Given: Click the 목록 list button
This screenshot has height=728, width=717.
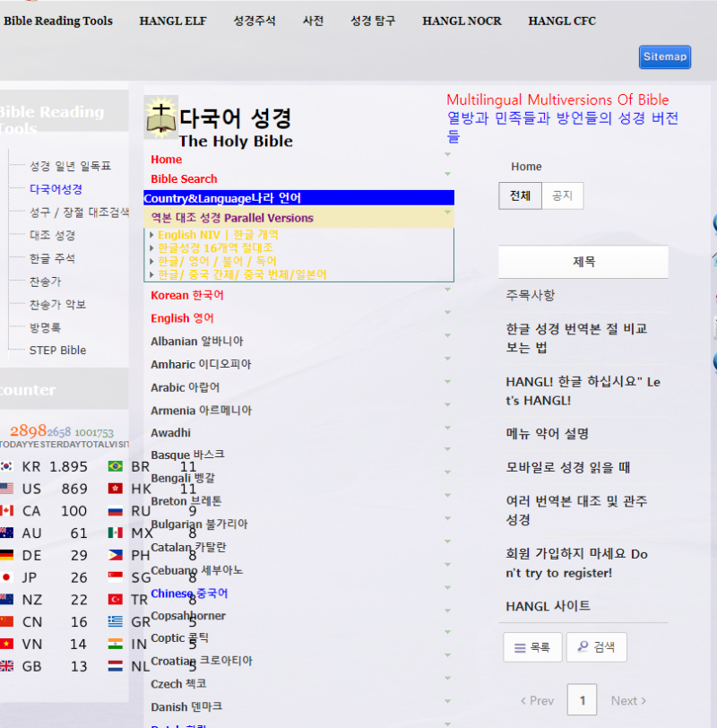Looking at the screenshot, I should [532, 646].
